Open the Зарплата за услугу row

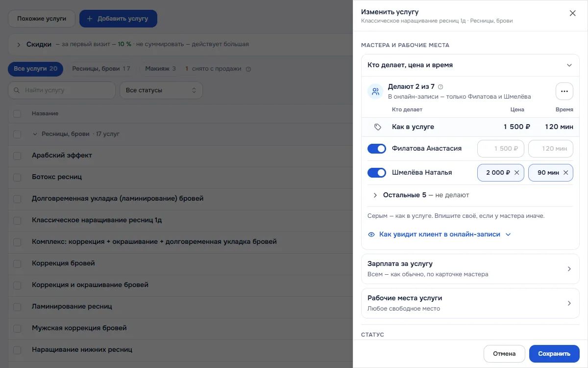(470, 269)
